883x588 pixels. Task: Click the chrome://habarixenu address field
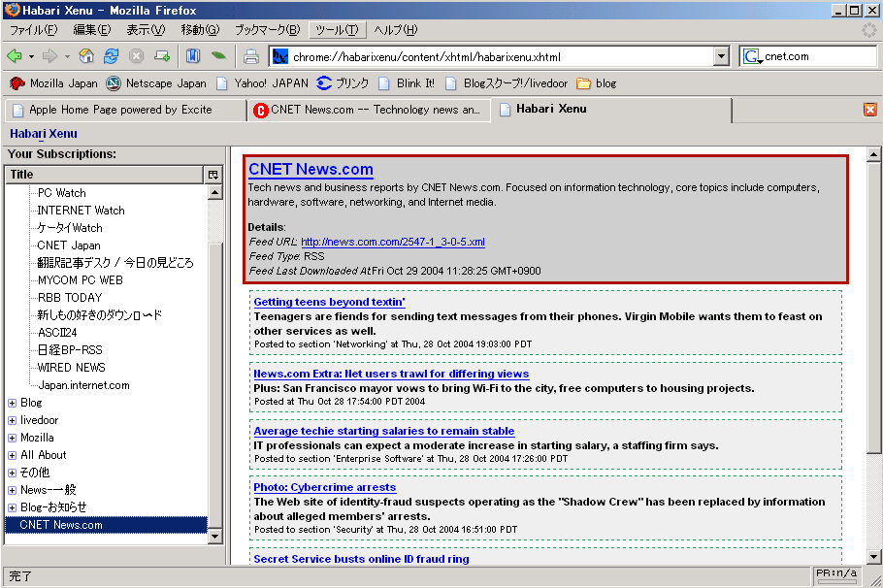502,56
